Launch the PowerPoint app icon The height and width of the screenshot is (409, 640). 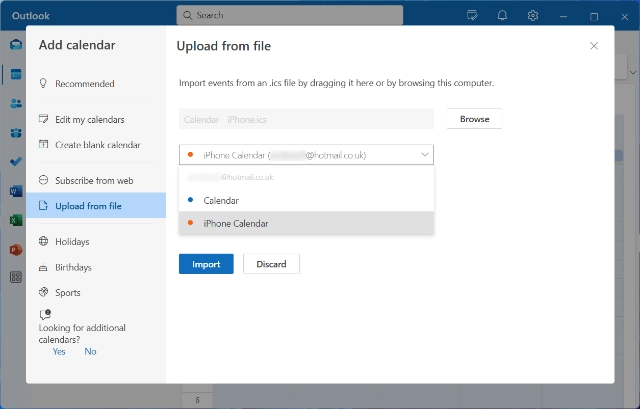click(x=16, y=249)
